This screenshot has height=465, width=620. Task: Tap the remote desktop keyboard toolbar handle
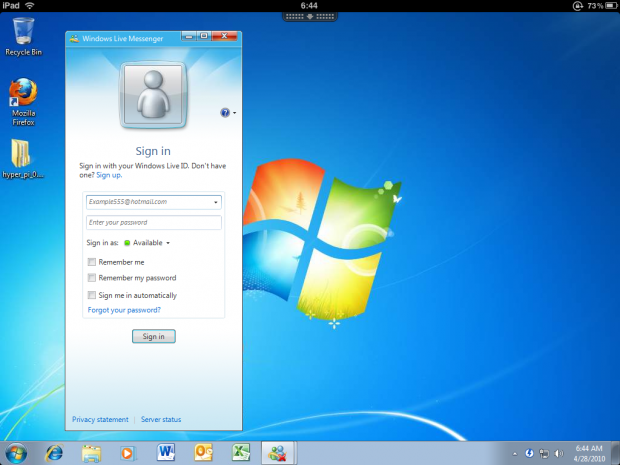310,17
